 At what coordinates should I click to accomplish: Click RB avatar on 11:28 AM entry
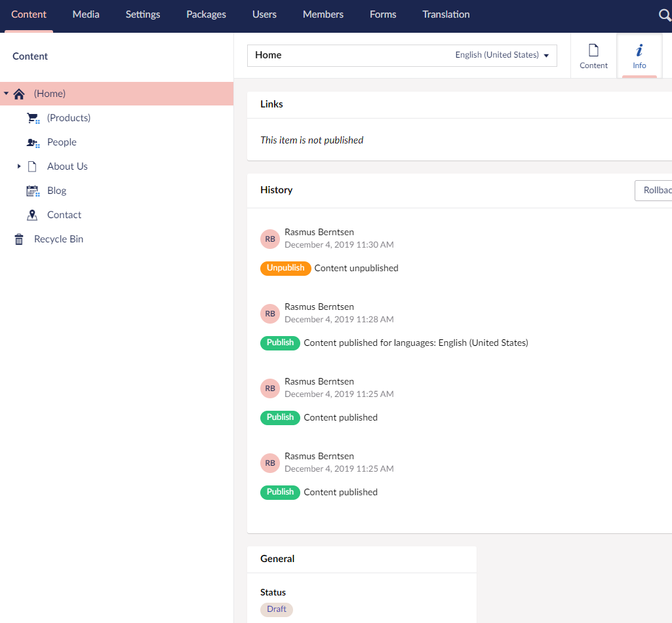[x=270, y=314]
